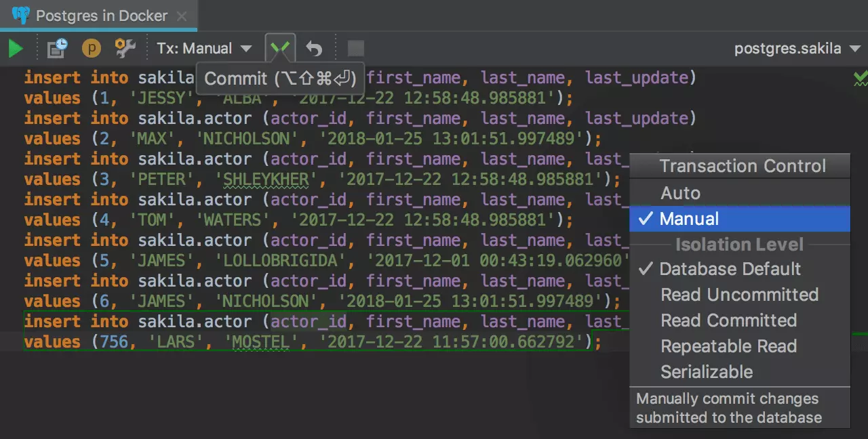
Task: Roll back using the curved arrow icon
Action: pyautogui.click(x=314, y=49)
